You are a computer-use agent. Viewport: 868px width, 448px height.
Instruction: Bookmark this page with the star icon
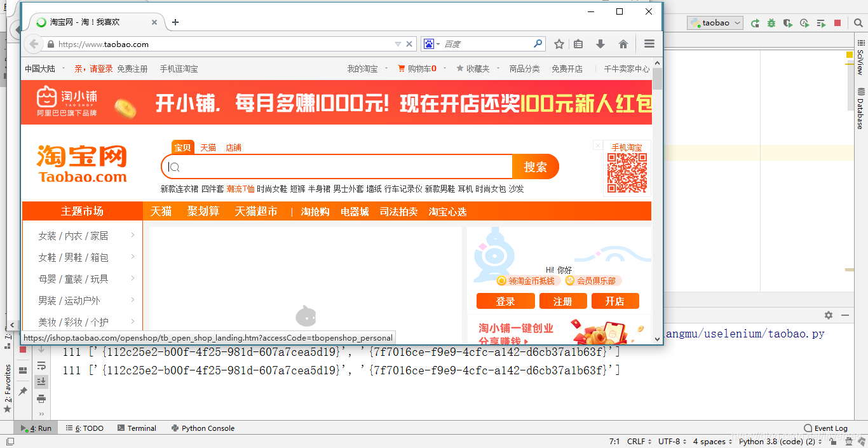click(x=559, y=44)
